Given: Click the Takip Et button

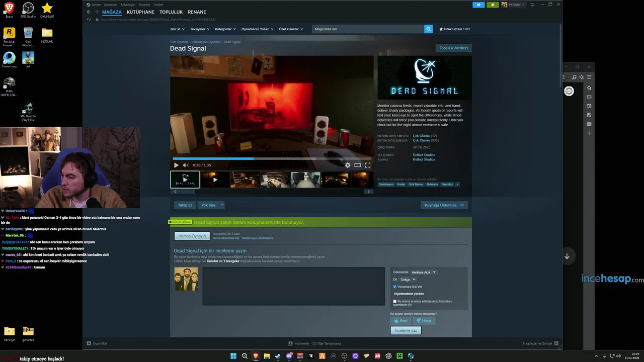Looking at the screenshot, I should (x=185, y=205).
